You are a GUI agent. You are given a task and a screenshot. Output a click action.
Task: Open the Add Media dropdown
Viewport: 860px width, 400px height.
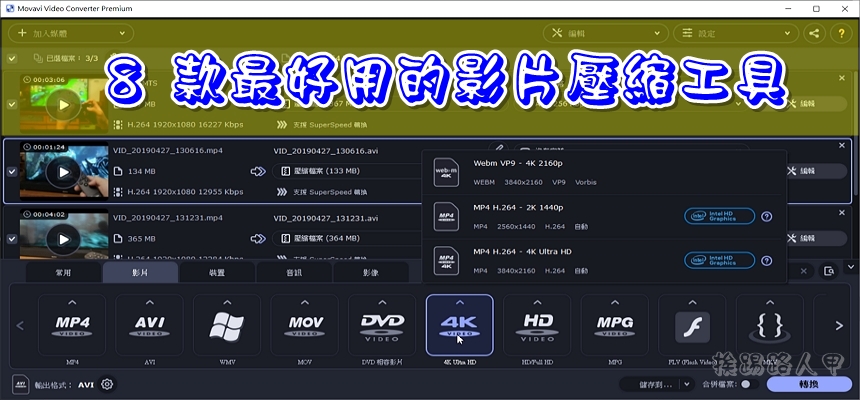(x=71, y=33)
